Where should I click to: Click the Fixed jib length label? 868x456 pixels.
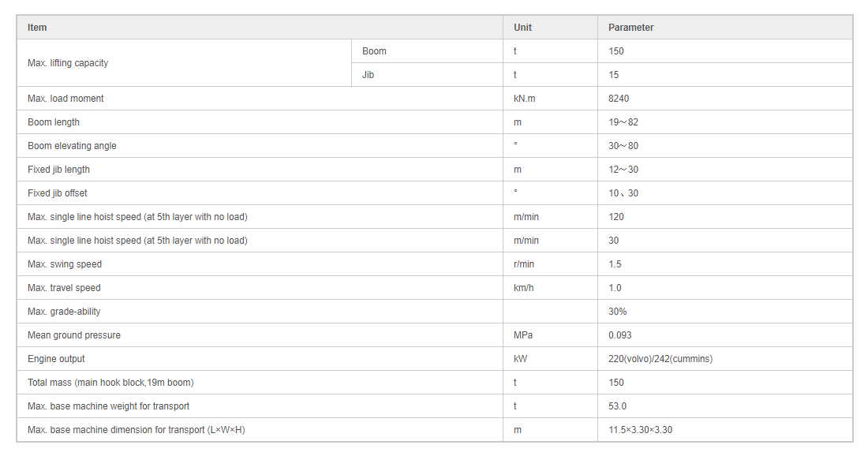(58, 170)
